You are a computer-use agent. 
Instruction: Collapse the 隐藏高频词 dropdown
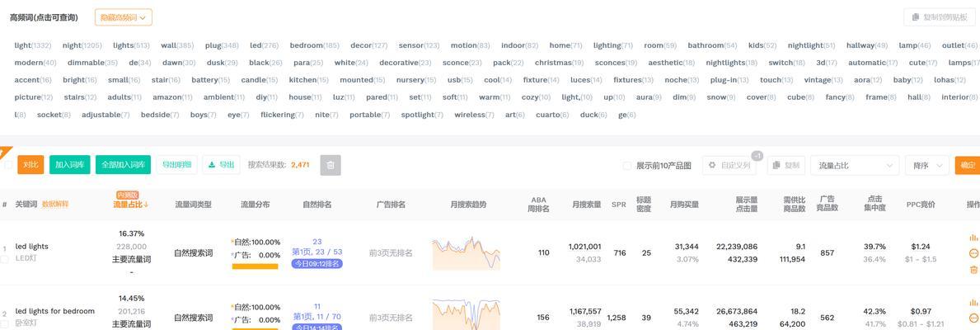pyautogui.click(x=123, y=17)
